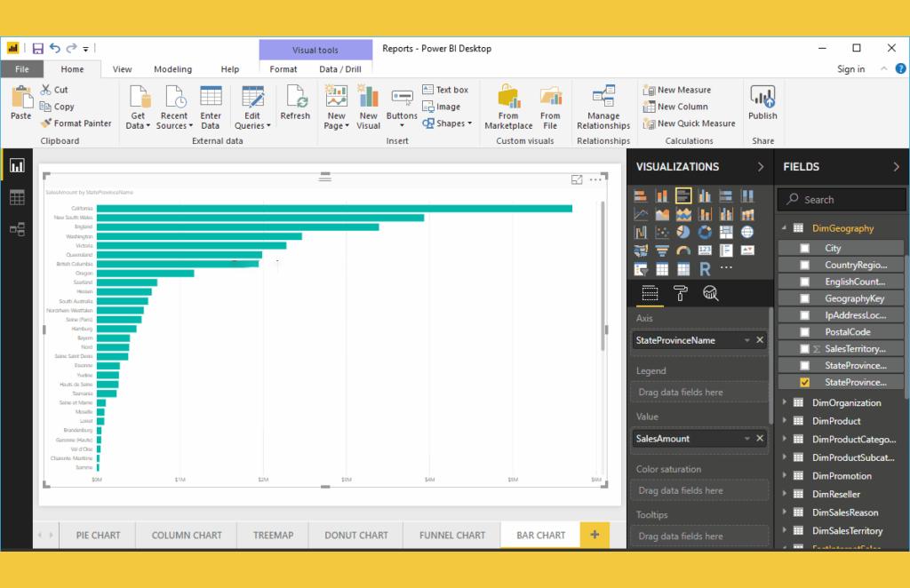Choose the clustered column chart visual

point(705,196)
